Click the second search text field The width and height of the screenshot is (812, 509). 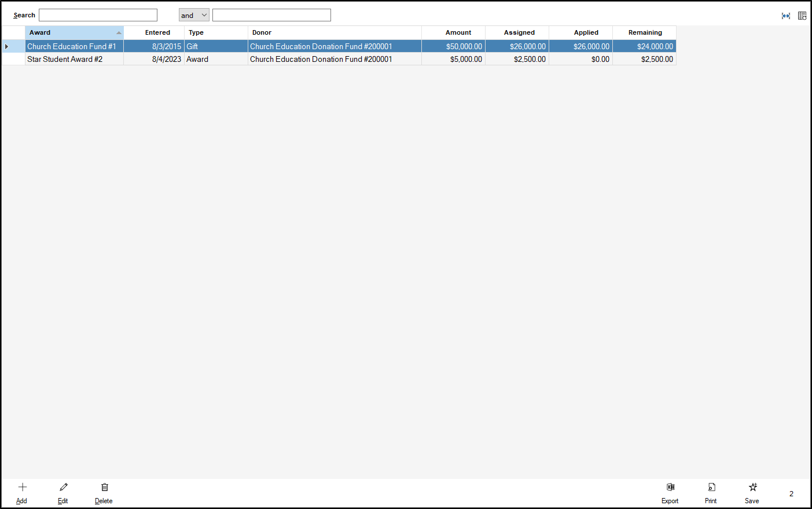[271, 15]
